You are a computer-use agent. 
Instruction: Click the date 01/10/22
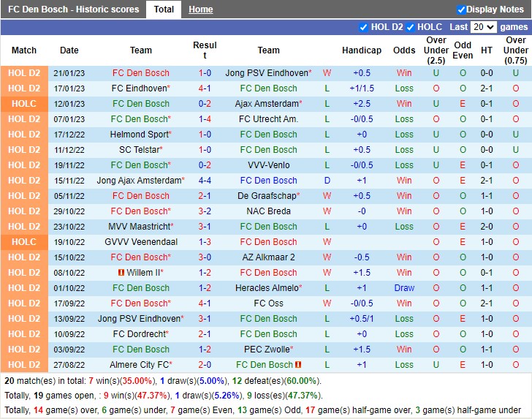[x=69, y=288]
